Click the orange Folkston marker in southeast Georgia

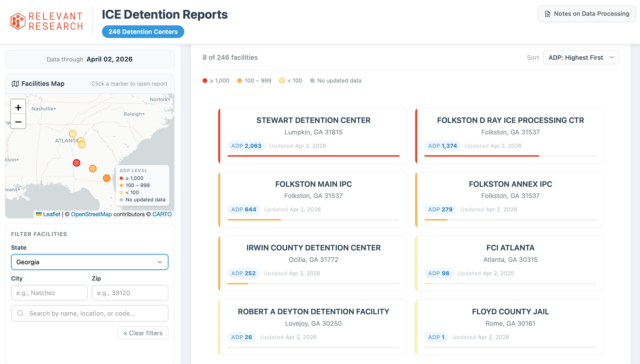tap(107, 178)
